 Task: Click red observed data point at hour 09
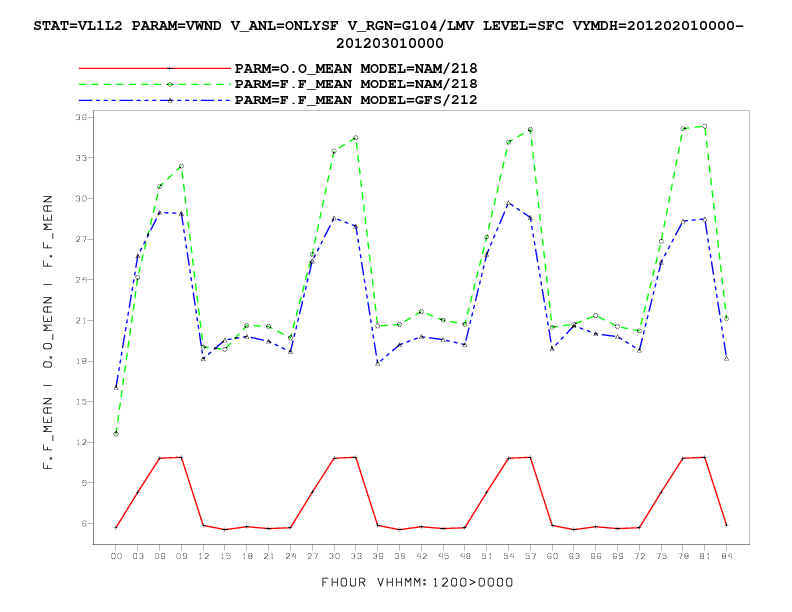point(181,457)
